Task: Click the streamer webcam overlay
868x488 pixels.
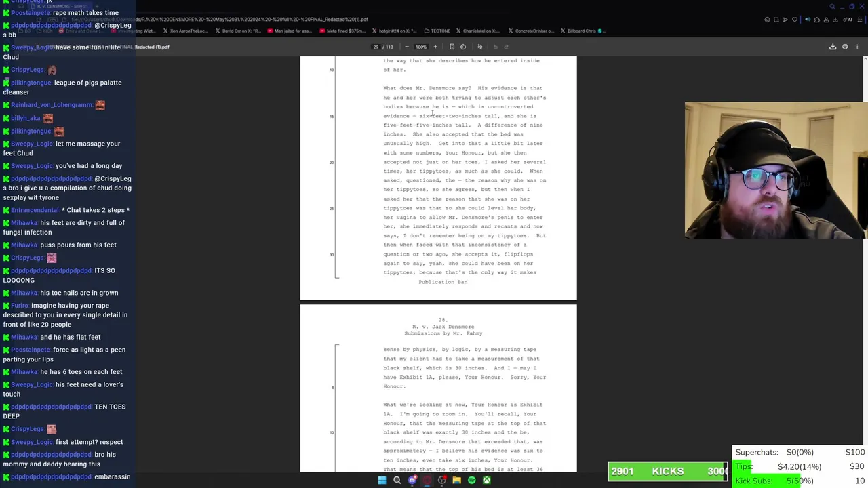Action: (x=776, y=171)
